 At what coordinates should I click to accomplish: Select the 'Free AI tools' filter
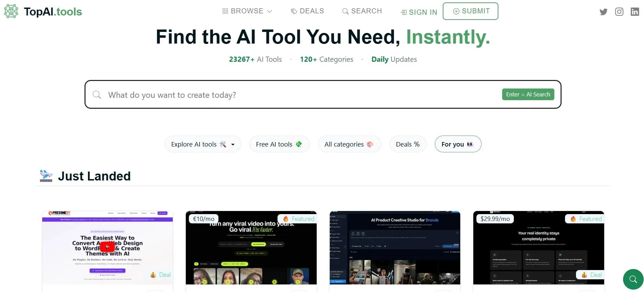pyautogui.click(x=279, y=144)
